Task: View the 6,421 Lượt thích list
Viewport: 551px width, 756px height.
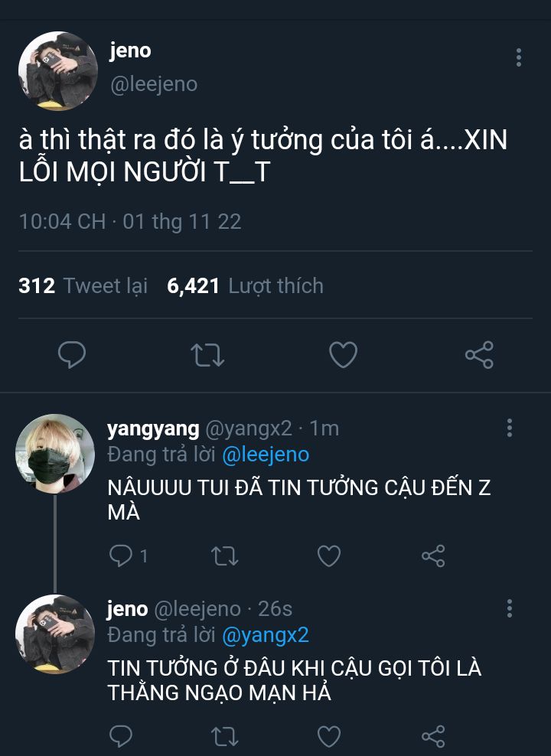Action: click(245, 285)
